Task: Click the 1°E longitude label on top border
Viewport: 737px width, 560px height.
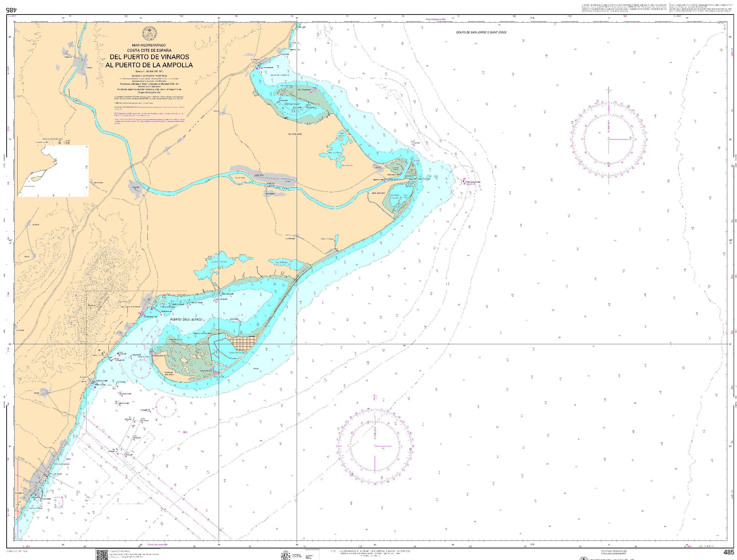Action: (x=532, y=18)
